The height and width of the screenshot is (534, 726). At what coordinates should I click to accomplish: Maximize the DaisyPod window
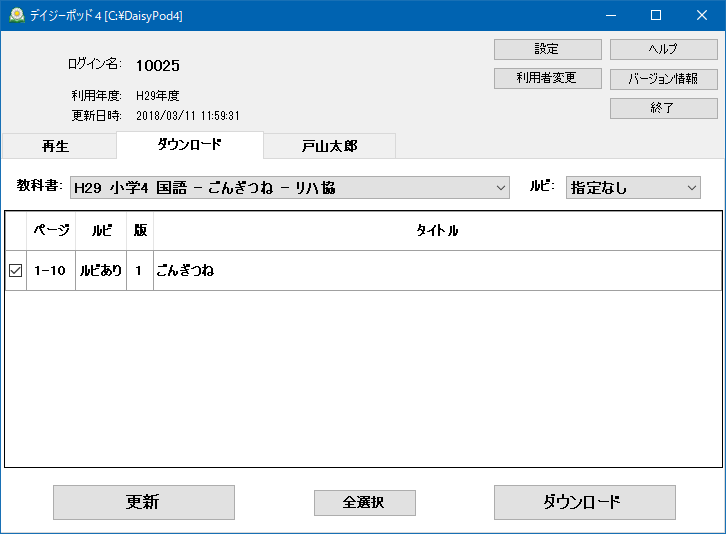(656, 15)
